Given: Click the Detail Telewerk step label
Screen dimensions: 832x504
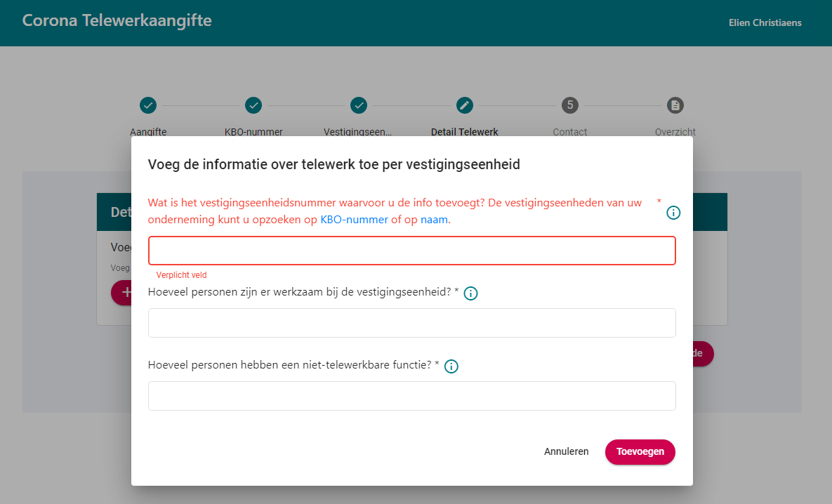Looking at the screenshot, I should coord(464,131).
